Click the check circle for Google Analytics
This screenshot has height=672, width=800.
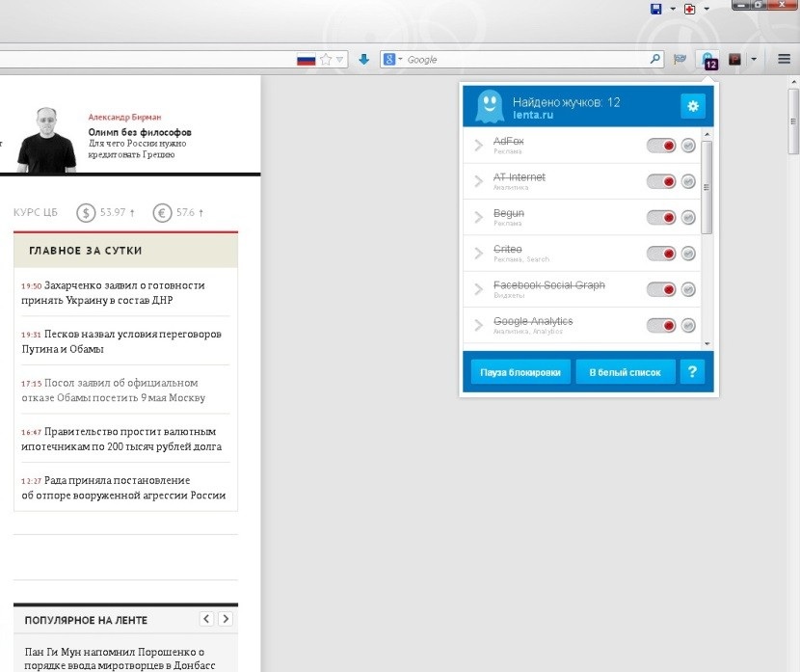pos(688,325)
